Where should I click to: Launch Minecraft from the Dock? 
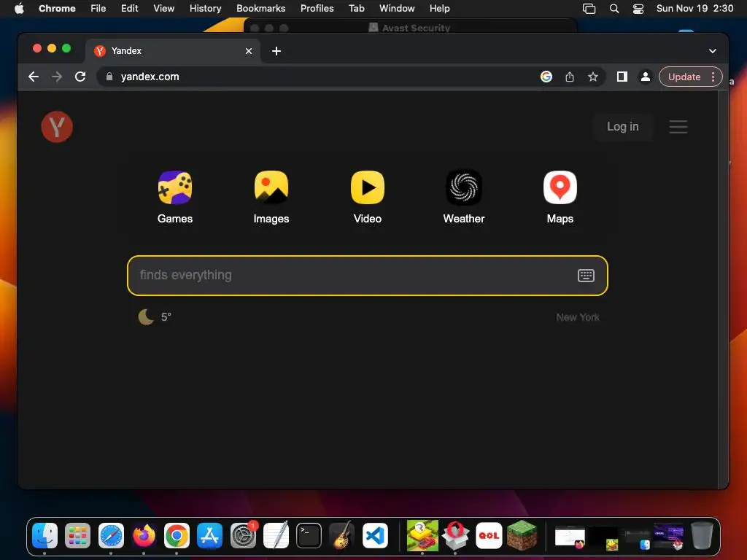[x=522, y=535]
